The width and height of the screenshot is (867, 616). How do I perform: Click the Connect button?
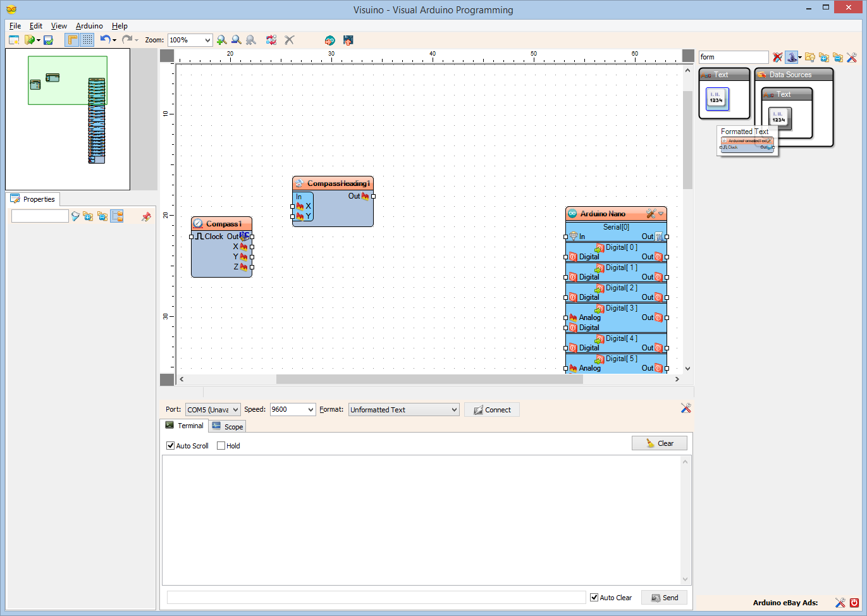click(x=492, y=410)
